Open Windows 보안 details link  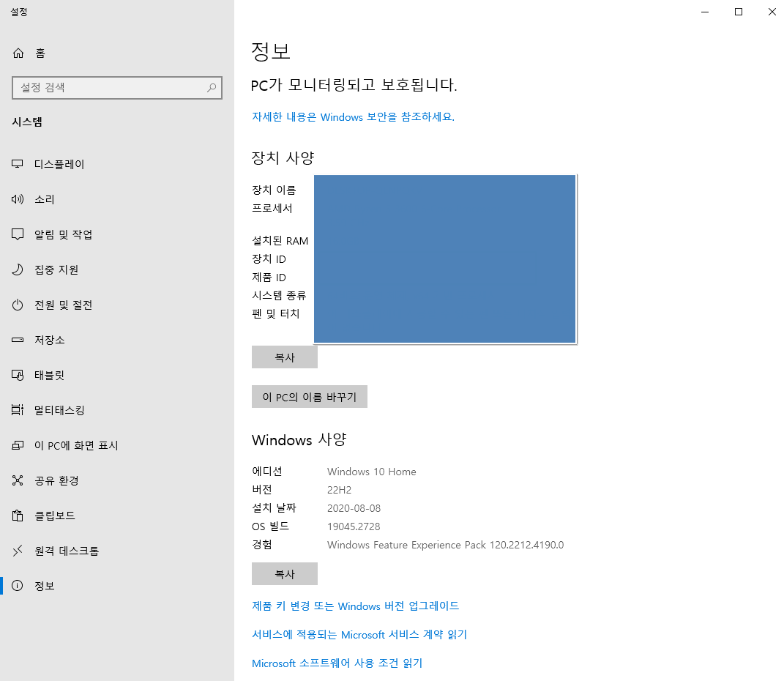[353, 117]
